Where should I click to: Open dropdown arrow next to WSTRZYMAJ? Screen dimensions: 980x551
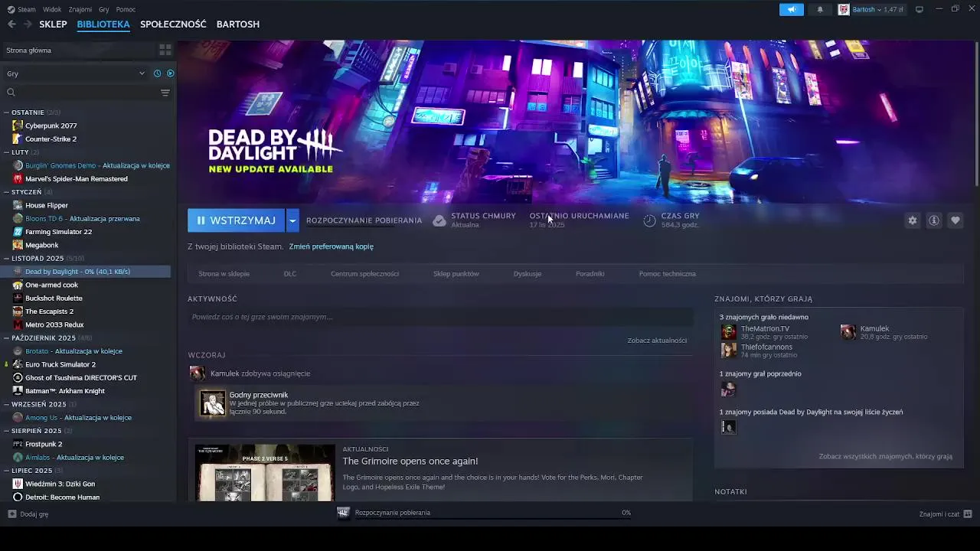tap(292, 220)
